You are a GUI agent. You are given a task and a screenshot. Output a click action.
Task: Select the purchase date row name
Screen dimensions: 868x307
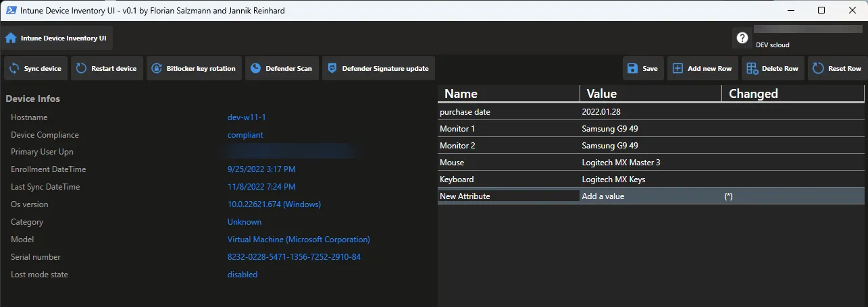[465, 111]
